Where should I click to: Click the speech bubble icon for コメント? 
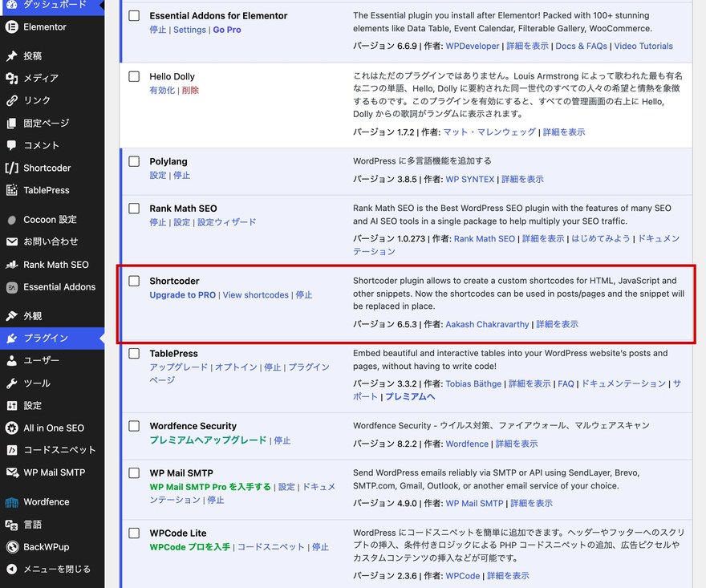[x=12, y=145]
